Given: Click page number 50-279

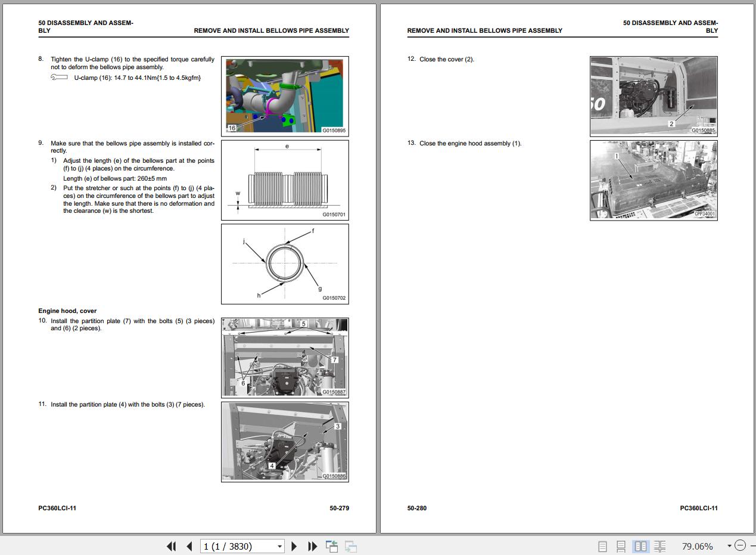Looking at the screenshot, I should (x=339, y=509).
